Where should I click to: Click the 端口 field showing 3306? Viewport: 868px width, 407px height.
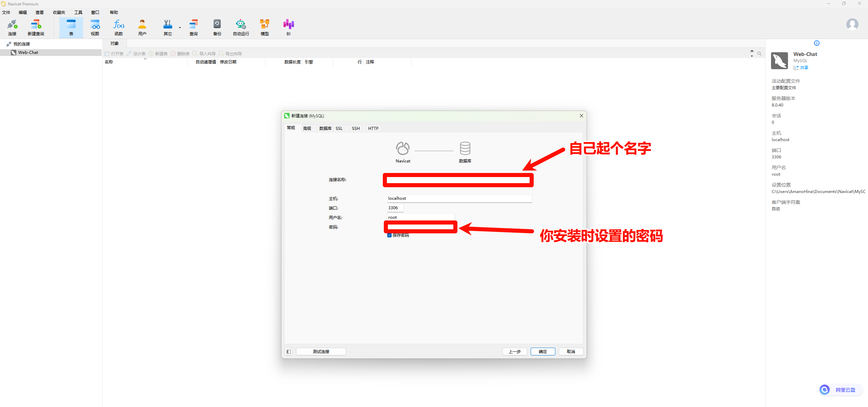pyautogui.click(x=395, y=208)
